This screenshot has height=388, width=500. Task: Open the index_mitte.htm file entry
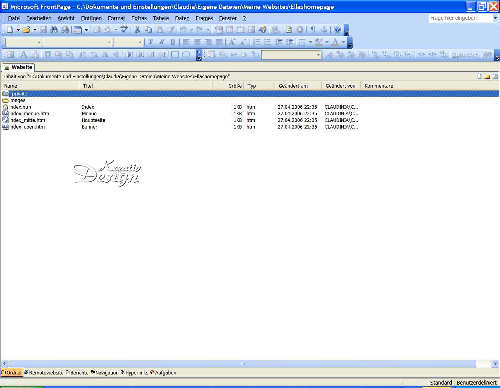pos(28,120)
